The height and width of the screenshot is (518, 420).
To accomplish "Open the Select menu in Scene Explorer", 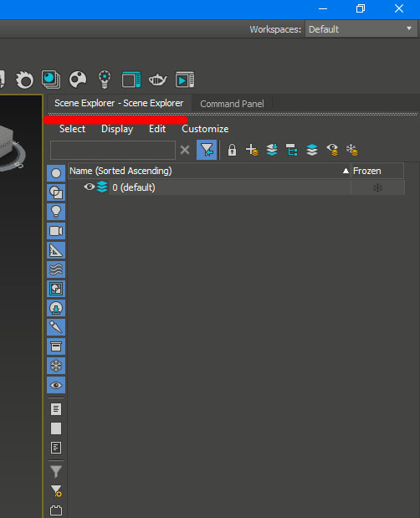I will (72, 129).
